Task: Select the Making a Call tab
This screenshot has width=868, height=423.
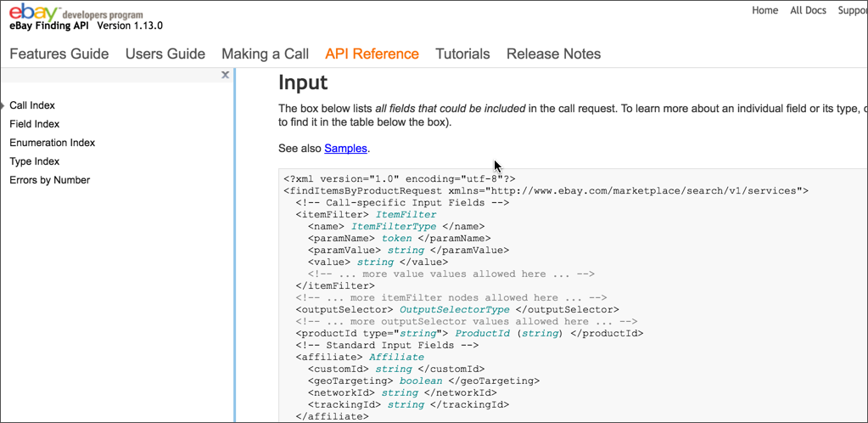Action: pyautogui.click(x=265, y=54)
